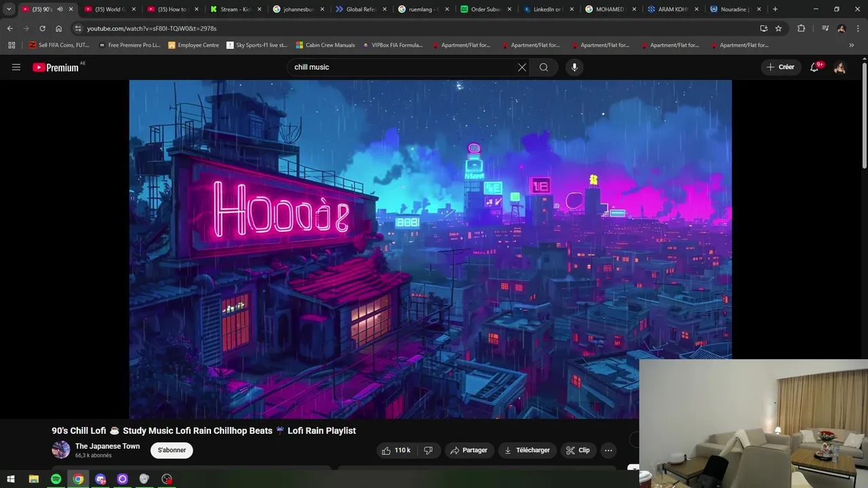The width and height of the screenshot is (868, 488).
Task: Open Chrome extensions puzzle menu
Action: 802,28
